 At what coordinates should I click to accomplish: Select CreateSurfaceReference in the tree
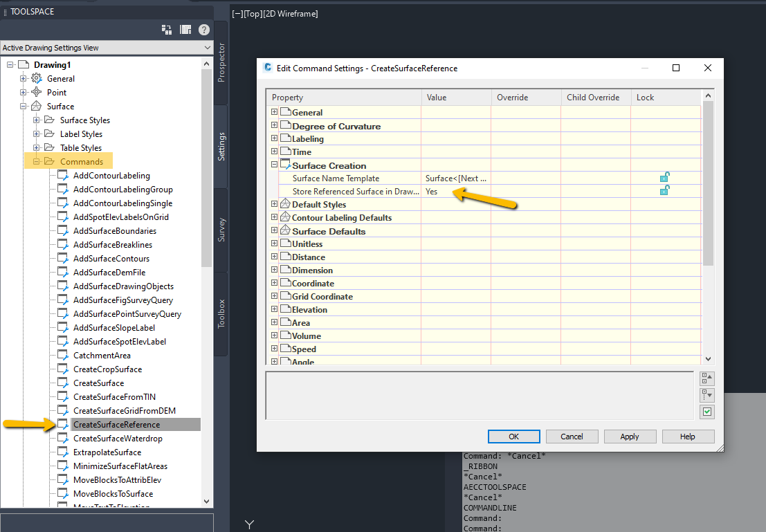point(116,425)
